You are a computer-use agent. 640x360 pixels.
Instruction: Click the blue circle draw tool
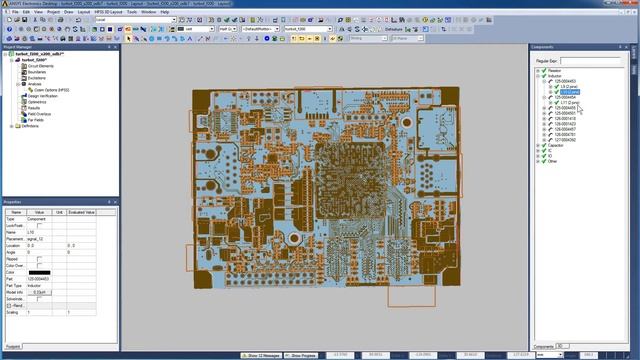[151, 39]
